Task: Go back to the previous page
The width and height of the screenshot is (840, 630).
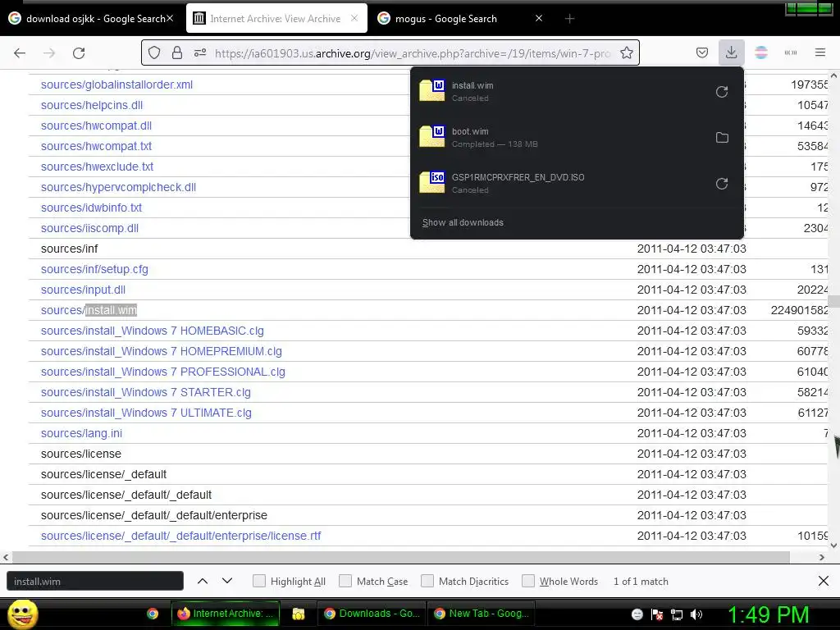Action: [20, 53]
